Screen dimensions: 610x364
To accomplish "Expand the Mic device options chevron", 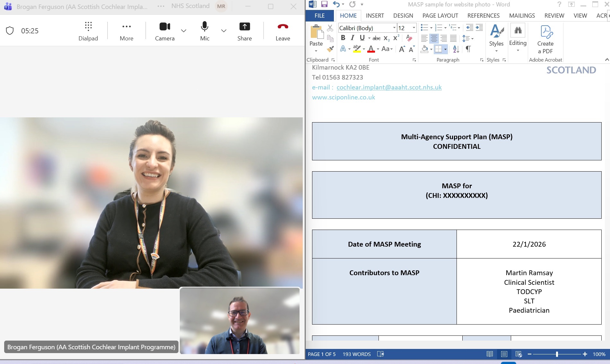I will coord(224,31).
